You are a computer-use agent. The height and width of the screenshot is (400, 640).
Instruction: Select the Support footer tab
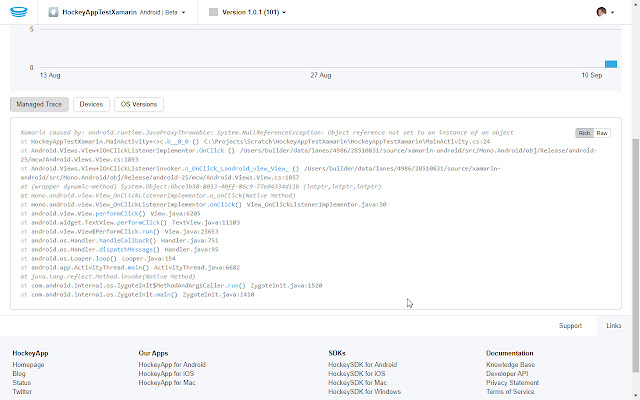tap(570, 326)
